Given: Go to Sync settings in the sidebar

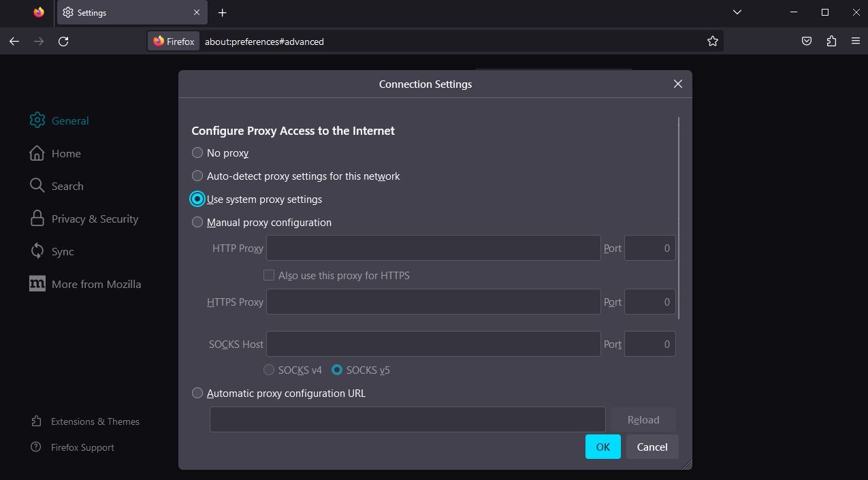Looking at the screenshot, I should click(62, 251).
